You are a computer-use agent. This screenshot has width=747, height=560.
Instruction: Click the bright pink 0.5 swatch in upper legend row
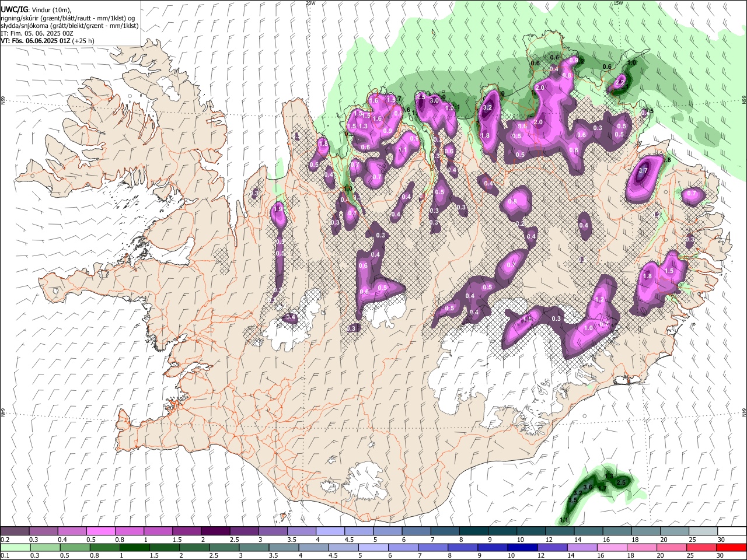point(101,531)
